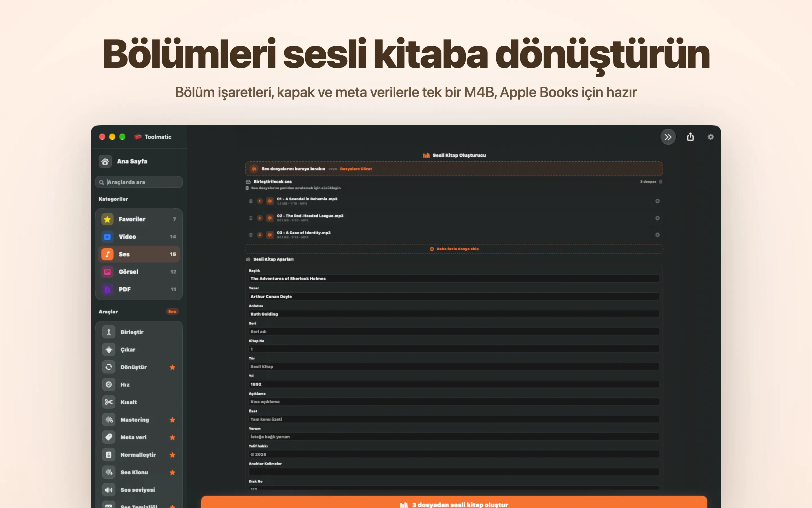
Task: Open the settings gear icon
Action: click(710, 137)
